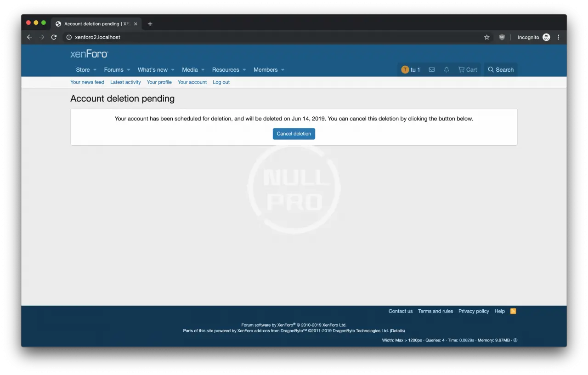Click the uBlock shield extension icon
588x375 pixels.
[502, 37]
